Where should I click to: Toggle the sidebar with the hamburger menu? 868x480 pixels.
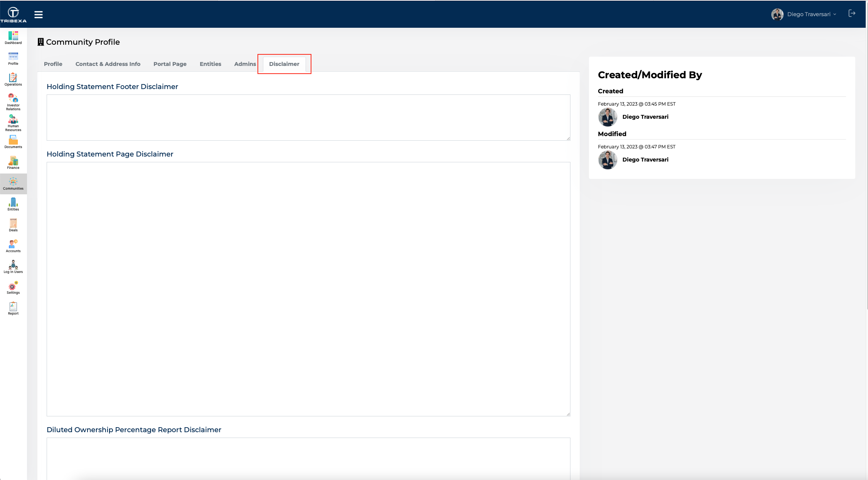click(x=39, y=14)
